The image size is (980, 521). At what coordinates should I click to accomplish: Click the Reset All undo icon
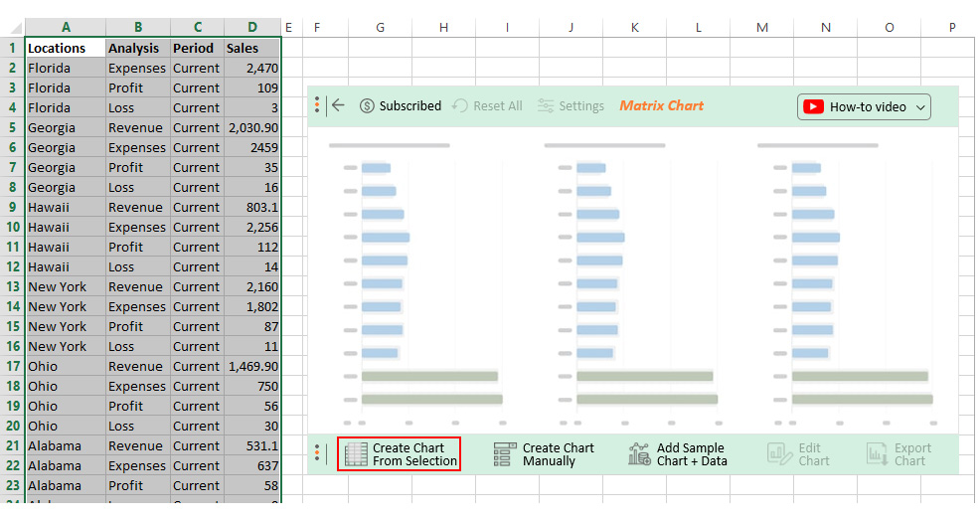coord(460,105)
